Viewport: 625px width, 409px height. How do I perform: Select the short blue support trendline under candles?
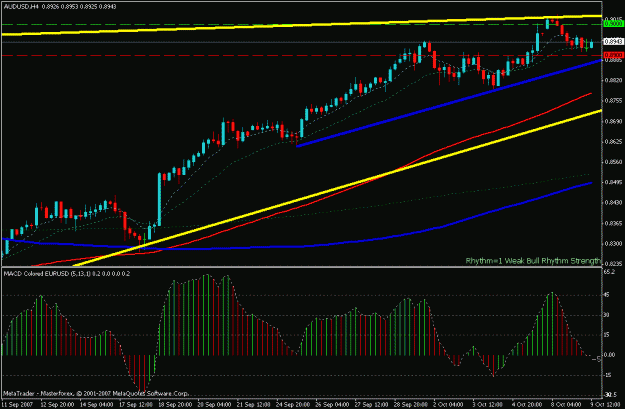449,103
